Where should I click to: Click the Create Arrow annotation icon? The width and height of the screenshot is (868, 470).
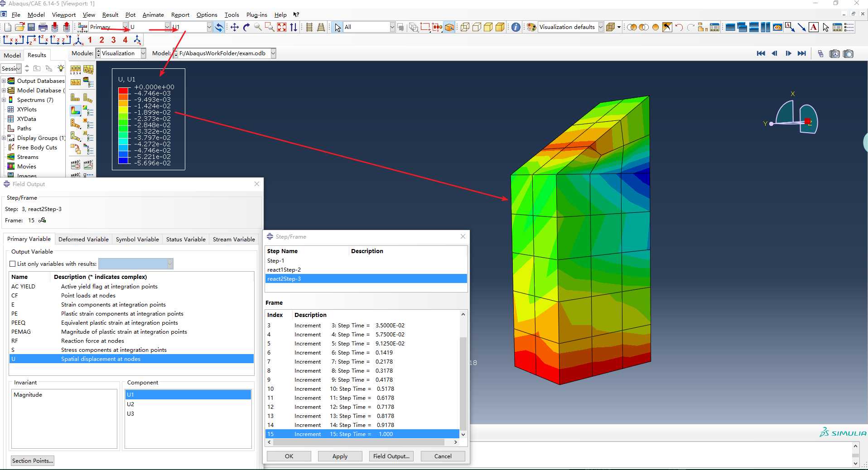(x=802, y=27)
